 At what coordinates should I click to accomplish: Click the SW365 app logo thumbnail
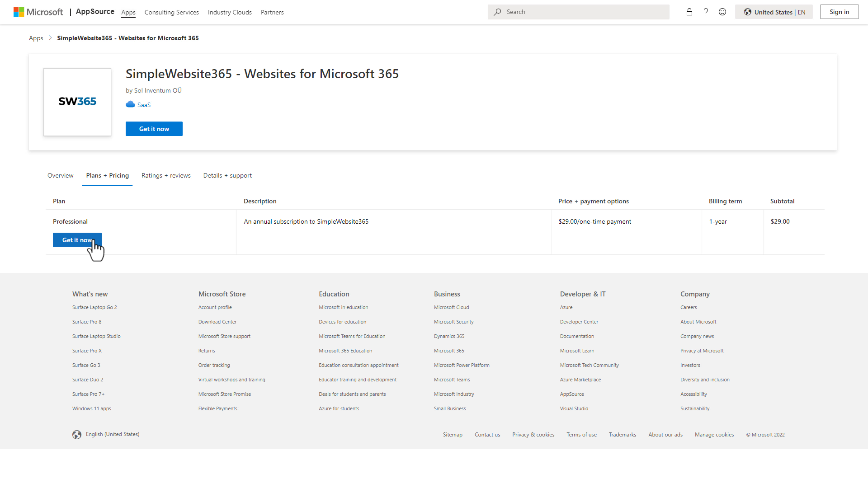pyautogui.click(x=77, y=102)
